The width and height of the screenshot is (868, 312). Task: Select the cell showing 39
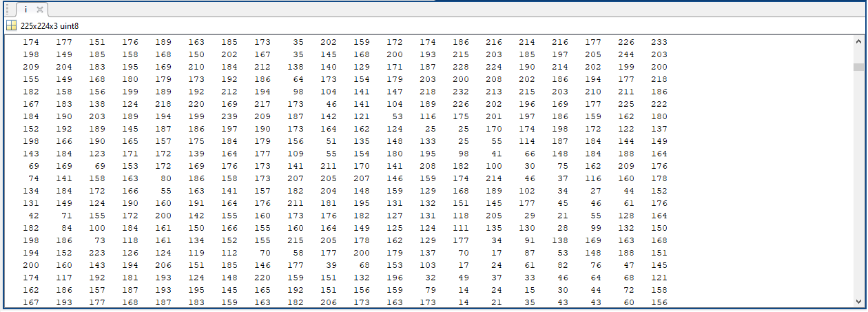point(331,265)
